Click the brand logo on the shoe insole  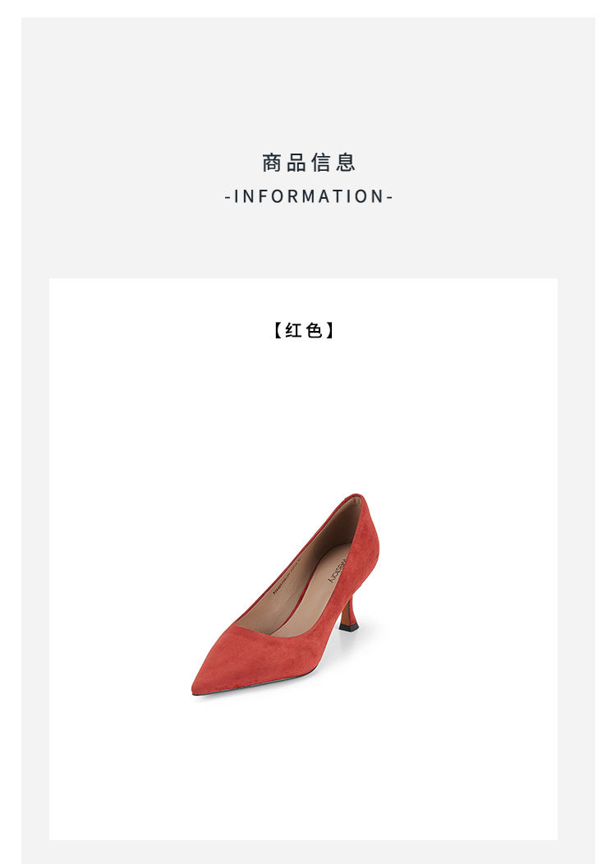click(337, 572)
